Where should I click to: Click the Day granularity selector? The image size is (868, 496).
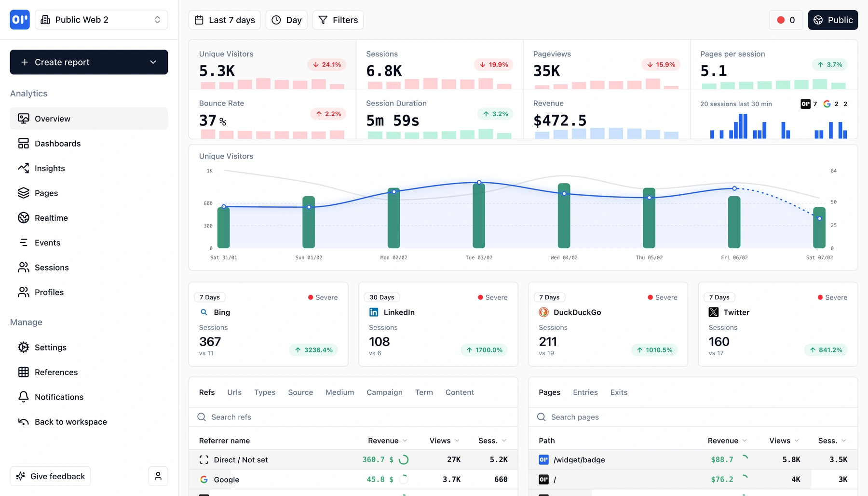[286, 20]
